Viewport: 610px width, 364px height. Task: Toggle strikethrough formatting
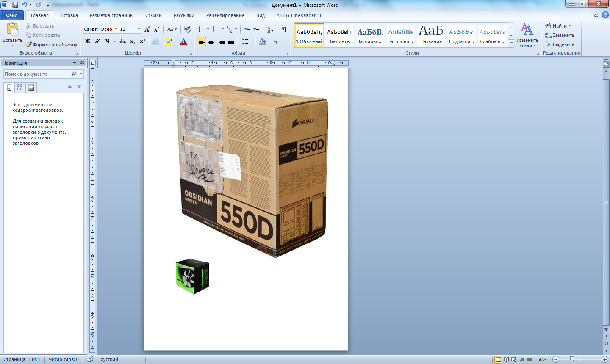tap(122, 41)
